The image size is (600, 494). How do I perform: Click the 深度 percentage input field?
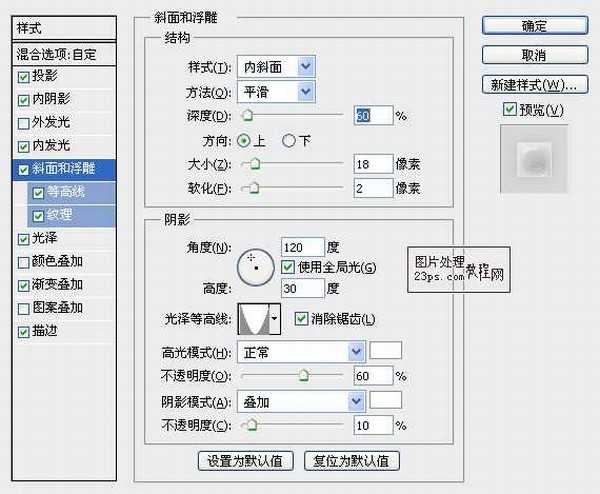pyautogui.click(x=372, y=116)
